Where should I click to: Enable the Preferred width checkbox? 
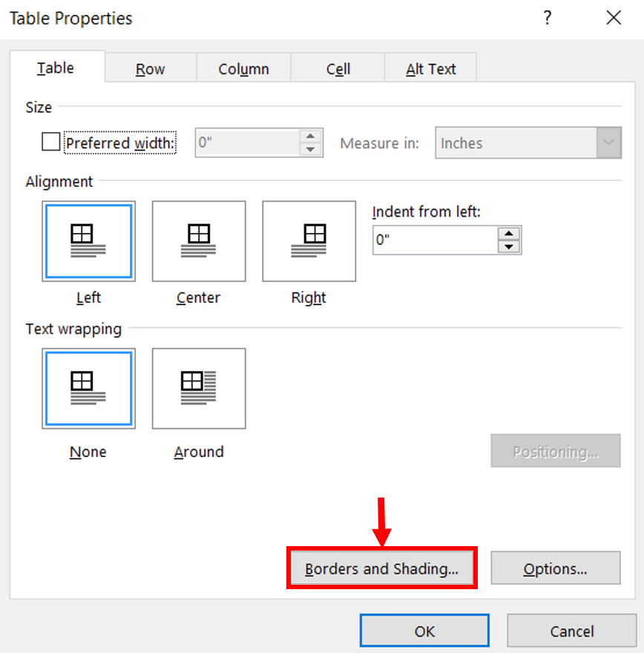point(50,142)
